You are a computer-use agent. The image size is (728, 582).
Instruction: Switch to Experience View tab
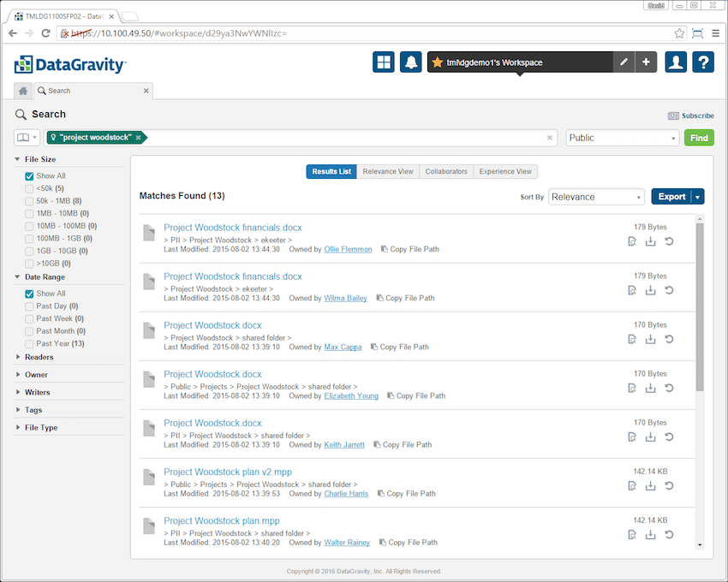pos(505,171)
